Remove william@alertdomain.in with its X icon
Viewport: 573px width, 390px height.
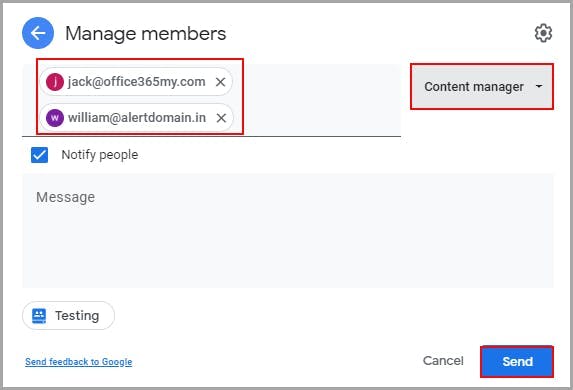[x=221, y=118]
